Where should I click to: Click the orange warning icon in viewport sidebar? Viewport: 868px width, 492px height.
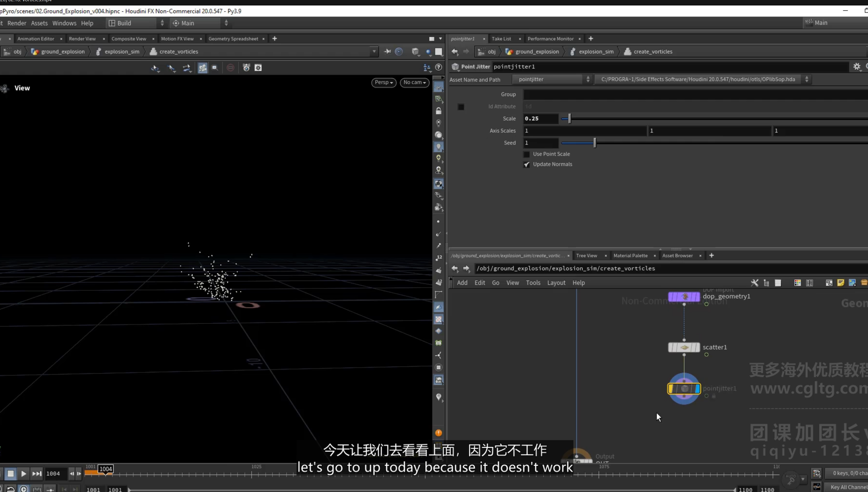(x=438, y=433)
